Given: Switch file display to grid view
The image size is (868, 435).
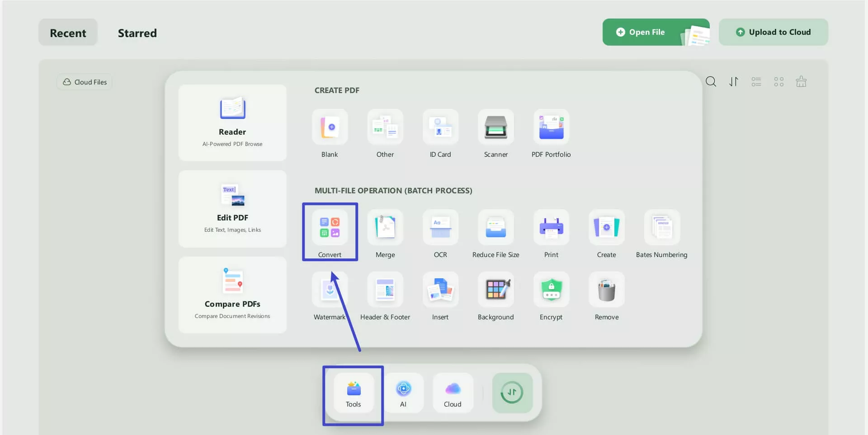Looking at the screenshot, I should [x=778, y=81].
